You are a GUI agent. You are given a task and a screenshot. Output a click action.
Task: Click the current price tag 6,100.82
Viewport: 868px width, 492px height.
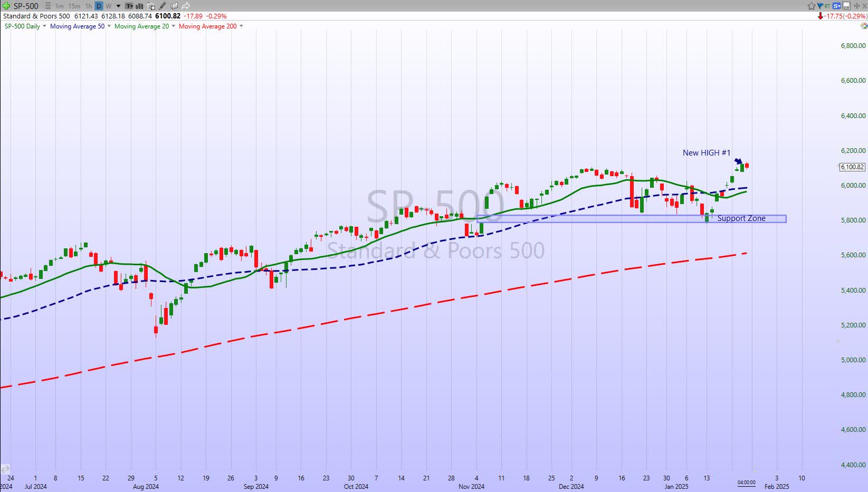[852, 167]
